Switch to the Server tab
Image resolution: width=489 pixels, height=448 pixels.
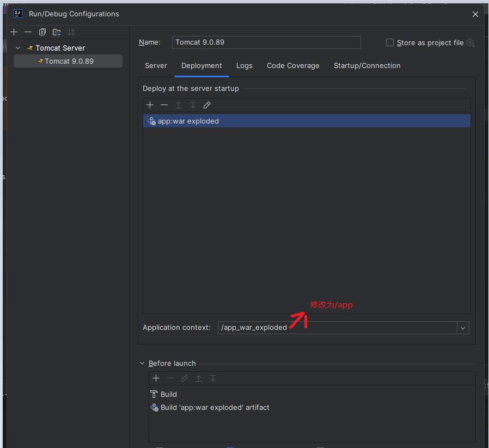click(156, 66)
